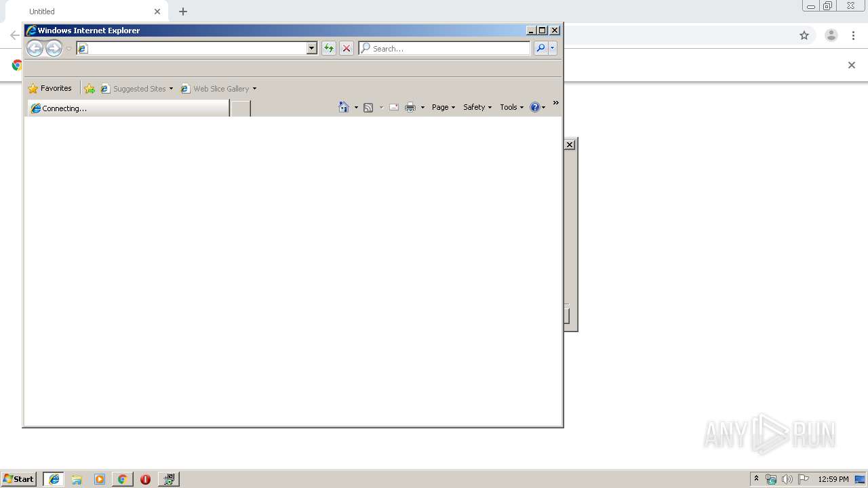Close the dialog behind Internet Explorer
The image size is (868, 488).
click(570, 144)
